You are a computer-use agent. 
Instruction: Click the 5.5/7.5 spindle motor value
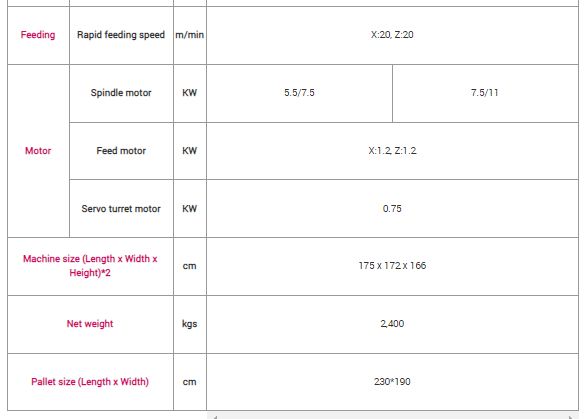(299, 93)
